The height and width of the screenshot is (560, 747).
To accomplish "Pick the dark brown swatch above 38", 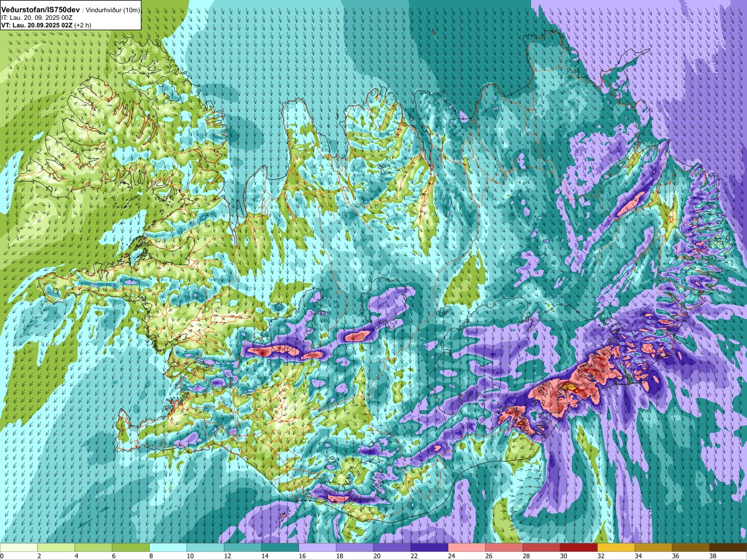I will point(728,548).
